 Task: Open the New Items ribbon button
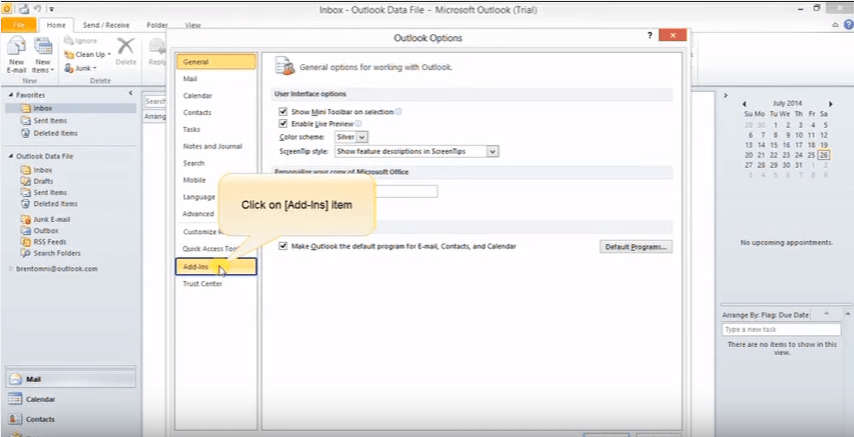(x=42, y=54)
